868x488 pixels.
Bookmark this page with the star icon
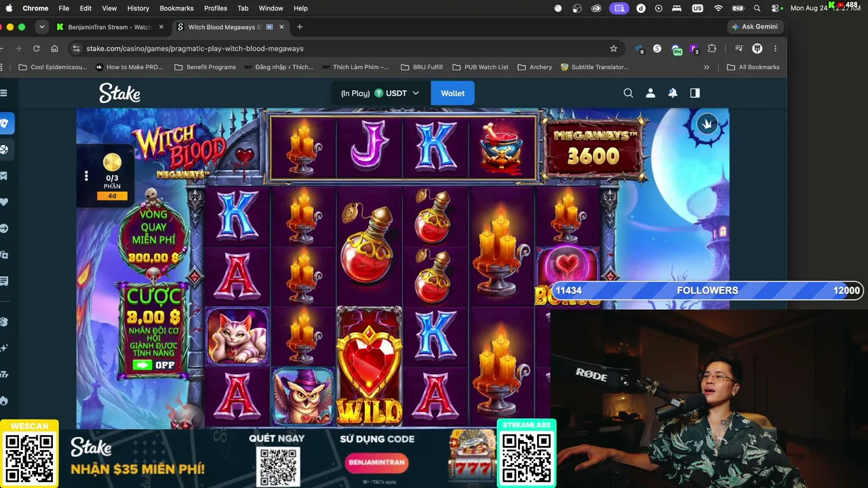coord(614,49)
